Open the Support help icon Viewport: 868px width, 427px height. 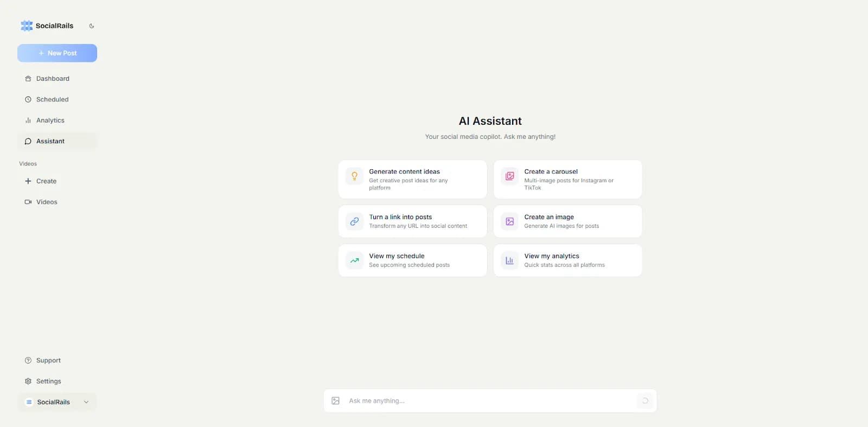pyautogui.click(x=28, y=360)
